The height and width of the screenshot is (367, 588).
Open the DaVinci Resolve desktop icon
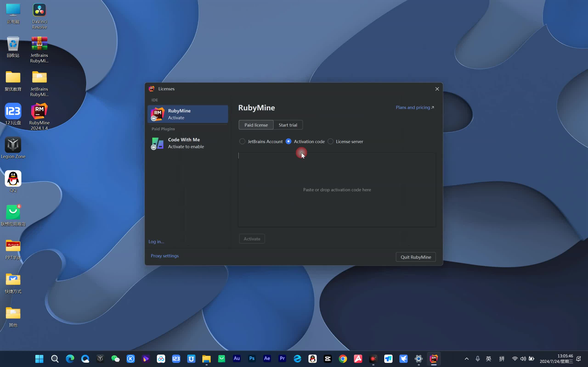(39, 11)
